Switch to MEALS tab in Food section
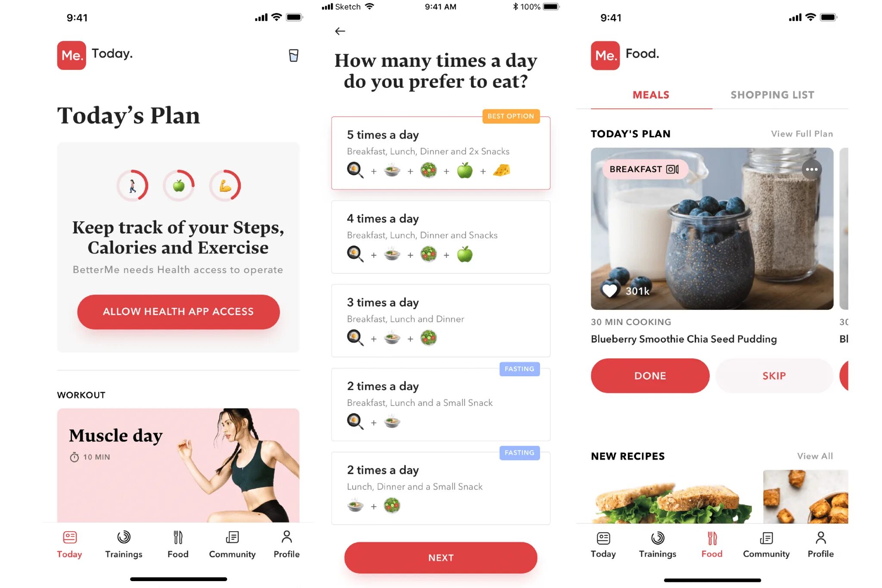 [x=651, y=95]
